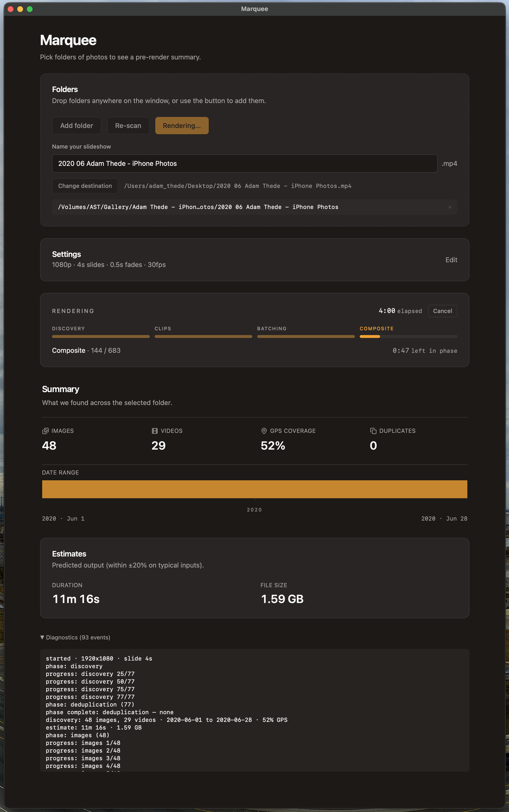Click the green macOS zoom window button
Image resolution: width=509 pixels, height=812 pixels.
(30, 9)
